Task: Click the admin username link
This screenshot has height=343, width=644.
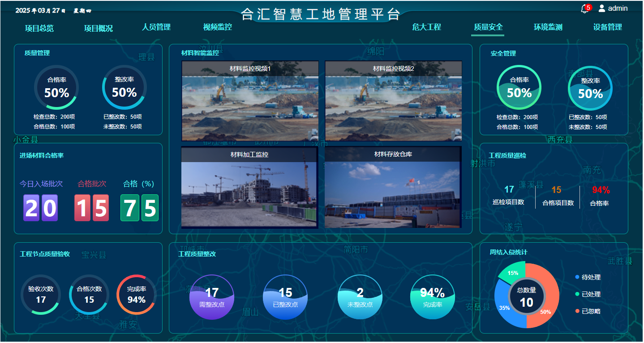Action: click(x=618, y=8)
